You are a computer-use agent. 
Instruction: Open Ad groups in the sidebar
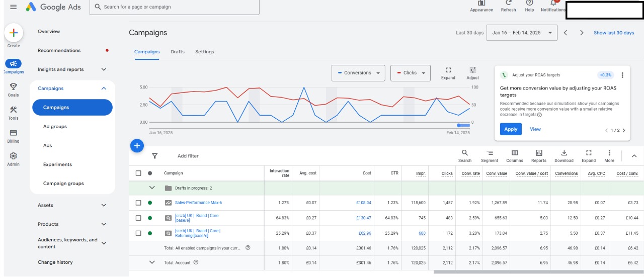(x=55, y=127)
